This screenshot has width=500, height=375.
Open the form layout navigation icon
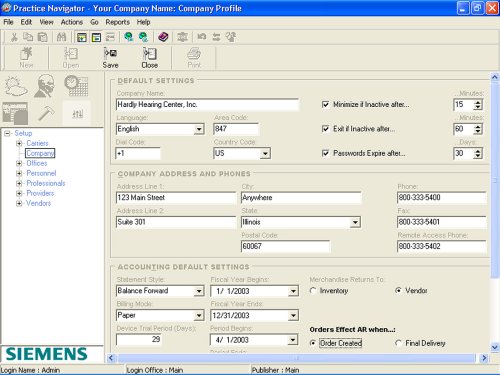pos(15,113)
